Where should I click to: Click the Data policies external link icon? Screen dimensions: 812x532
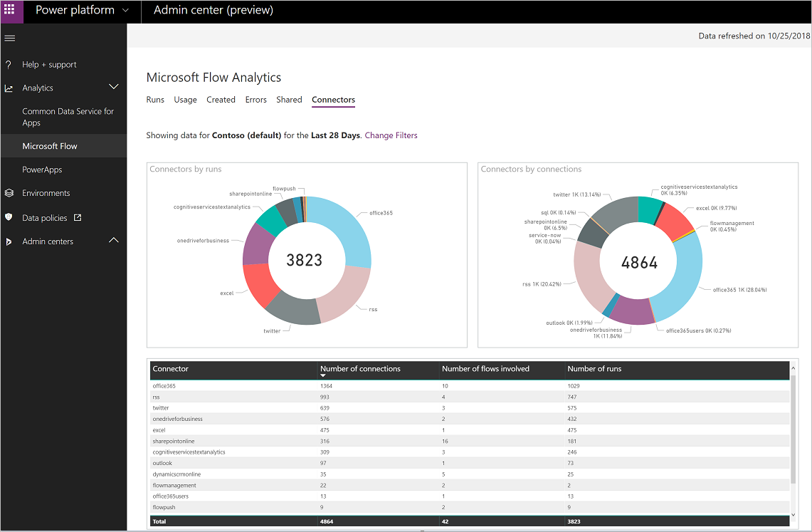[78, 217]
